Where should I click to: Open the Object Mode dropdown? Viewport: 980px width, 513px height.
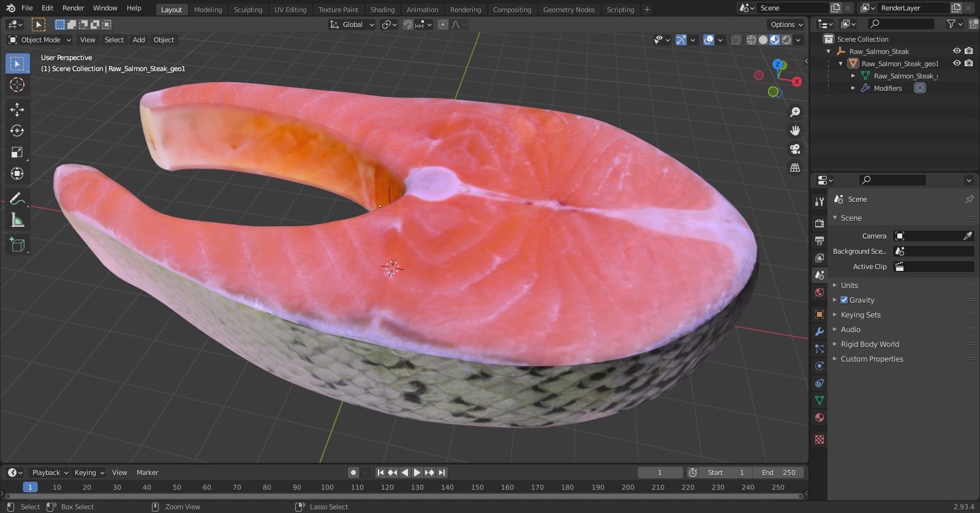point(40,40)
